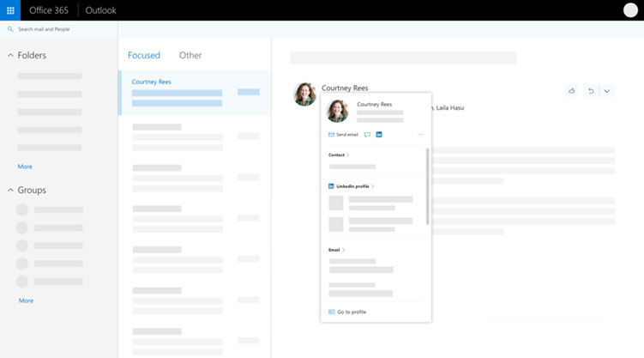This screenshot has height=358, width=644.
Task: Expand the Contact section in card
Action: coord(339,155)
